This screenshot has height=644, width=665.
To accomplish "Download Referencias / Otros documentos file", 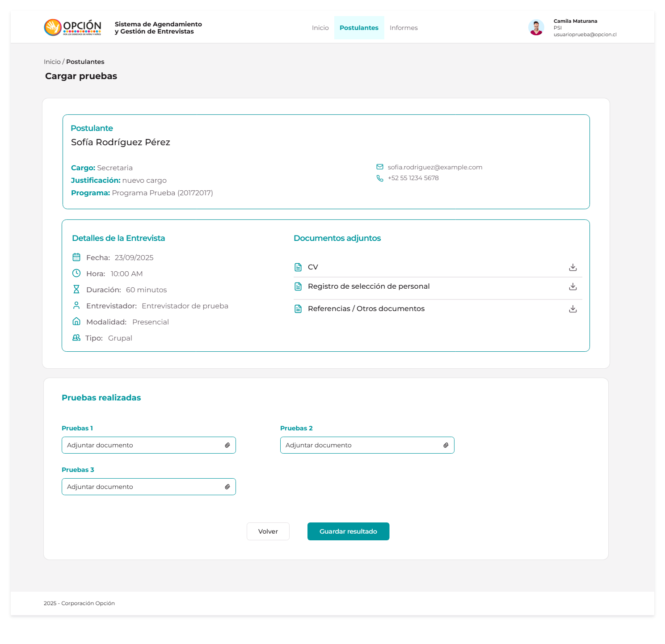I will pyautogui.click(x=572, y=309).
